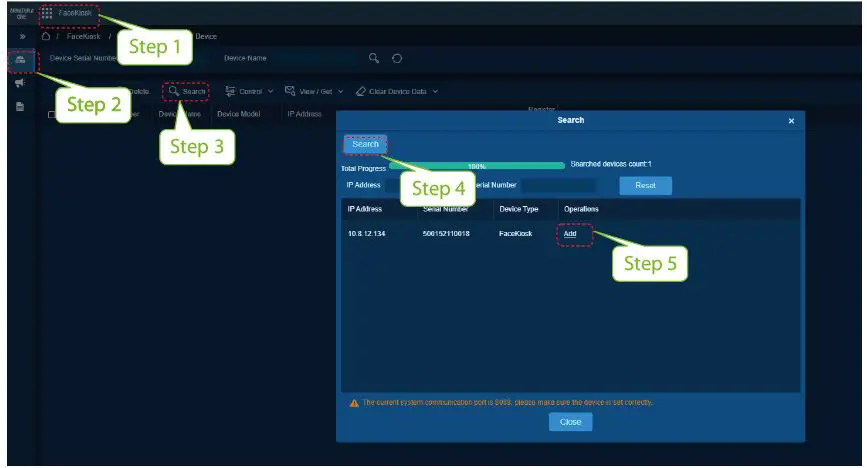This screenshot has height=468, width=867.
Task: Click the Operations column header in dialog
Action: (x=581, y=209)
